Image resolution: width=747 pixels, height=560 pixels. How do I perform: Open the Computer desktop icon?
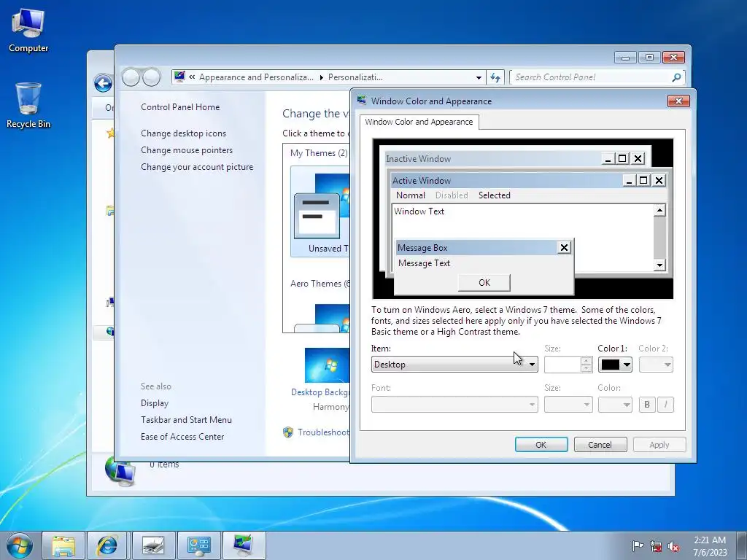pyautogui.click(x=28, y=31)
